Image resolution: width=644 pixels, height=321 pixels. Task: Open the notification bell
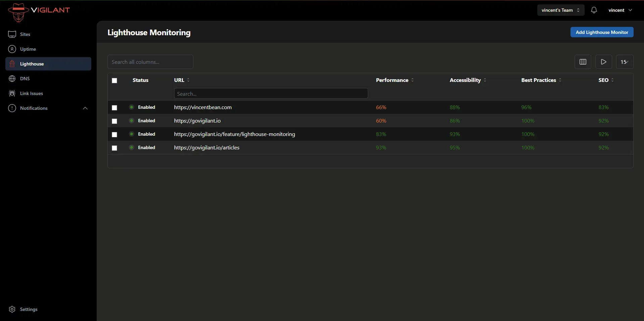click(x=594, y=10)
